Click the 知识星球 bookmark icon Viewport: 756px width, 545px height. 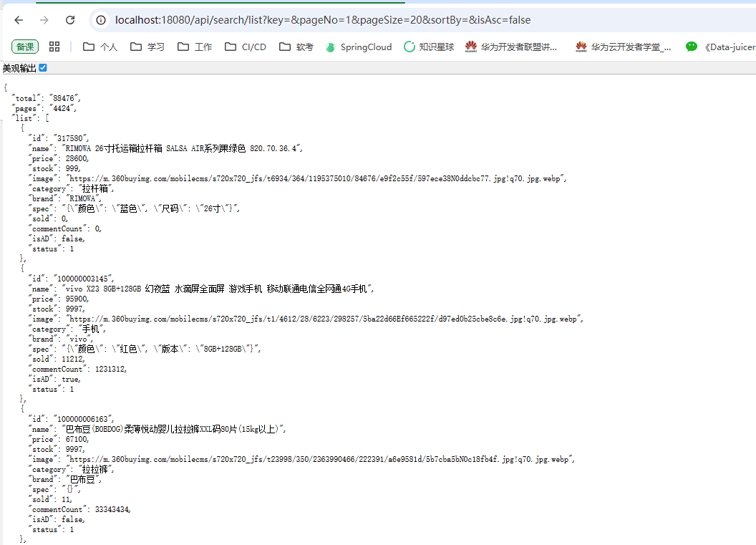pos(409,47)
